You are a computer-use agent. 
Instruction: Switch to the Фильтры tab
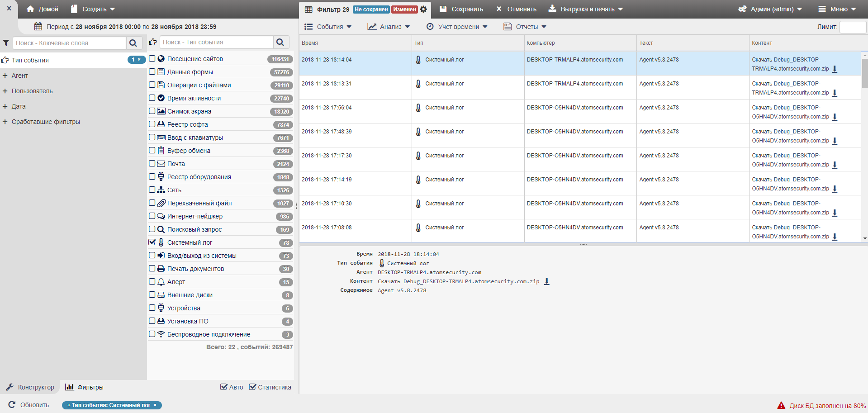[x=84, y=387]
